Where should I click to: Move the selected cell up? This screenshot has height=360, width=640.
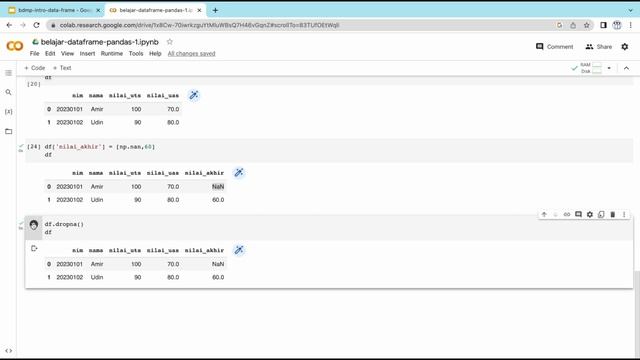pos(544,214)
